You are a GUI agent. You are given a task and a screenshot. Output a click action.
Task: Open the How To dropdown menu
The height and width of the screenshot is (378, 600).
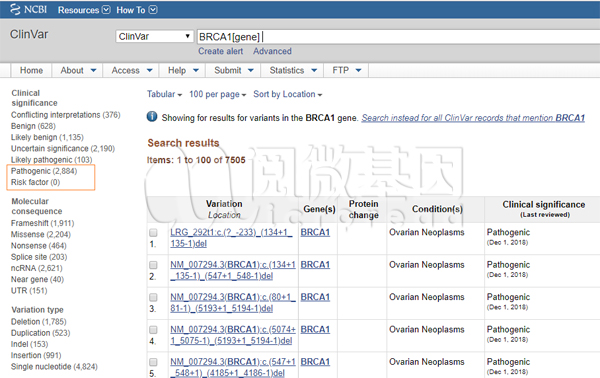click(137, 10)
